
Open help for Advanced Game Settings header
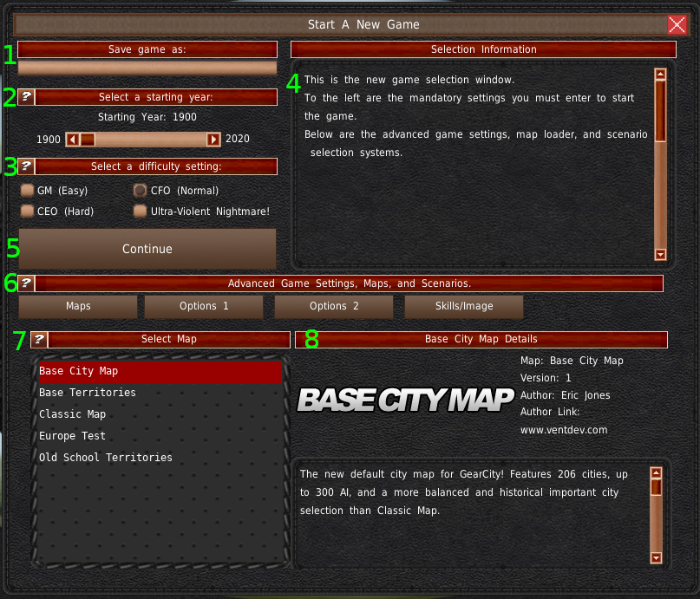[26, 283]
